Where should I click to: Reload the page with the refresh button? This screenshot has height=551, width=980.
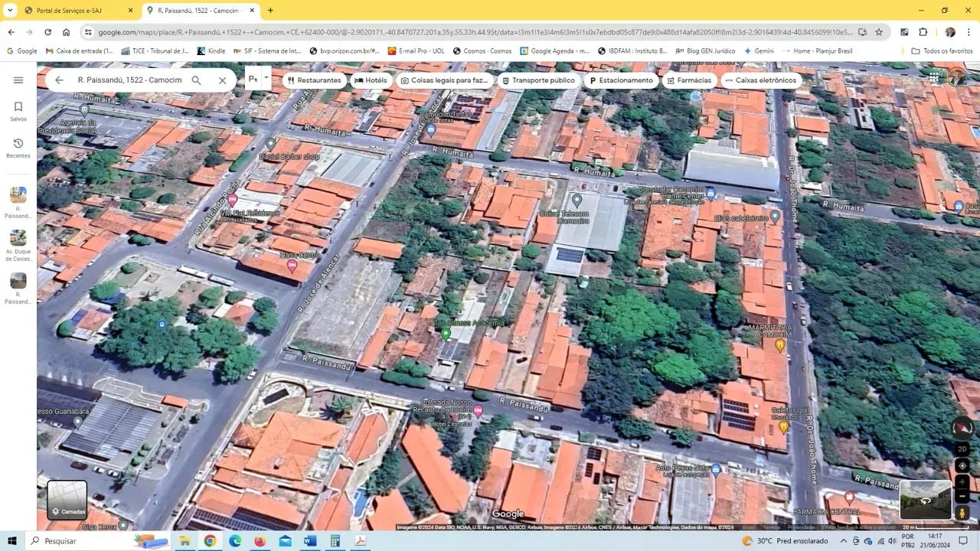pyautogui.click(x=47, y=32)
